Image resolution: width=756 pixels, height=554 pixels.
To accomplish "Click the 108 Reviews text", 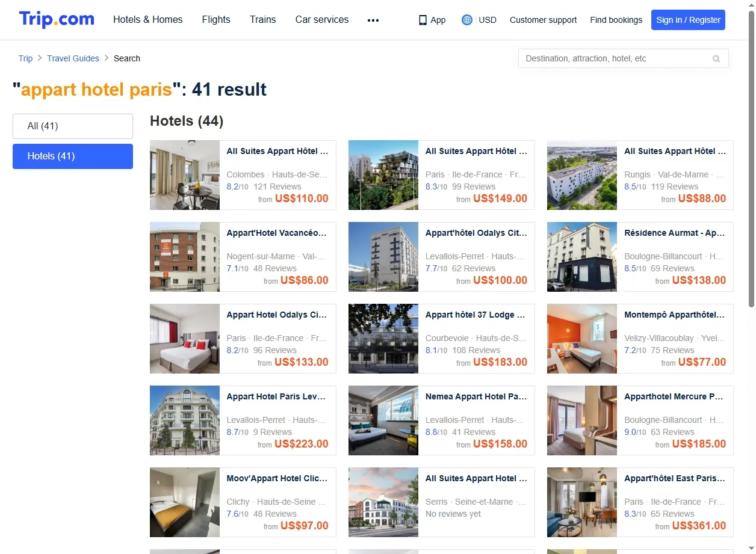I will click(x=476, y=350).
